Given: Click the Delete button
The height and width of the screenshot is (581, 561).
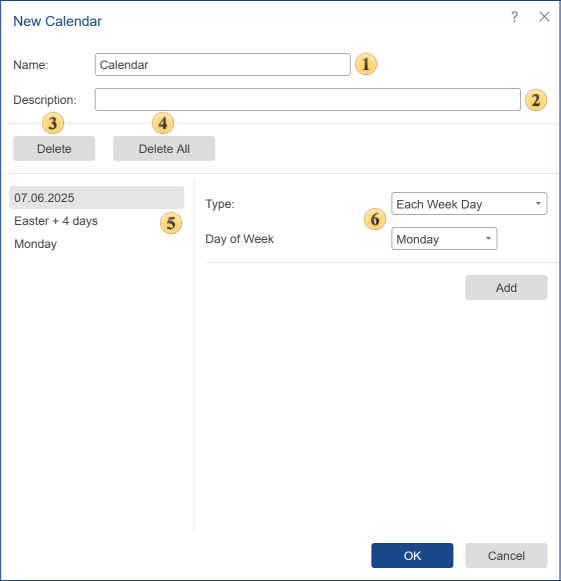Looking at the screenshot, I should pyautogui.click(x=54, y=149).
